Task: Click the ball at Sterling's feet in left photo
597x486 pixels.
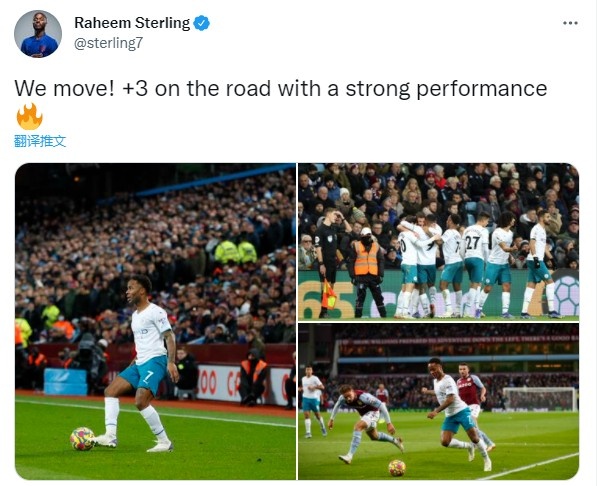Action: pos(82,438)
